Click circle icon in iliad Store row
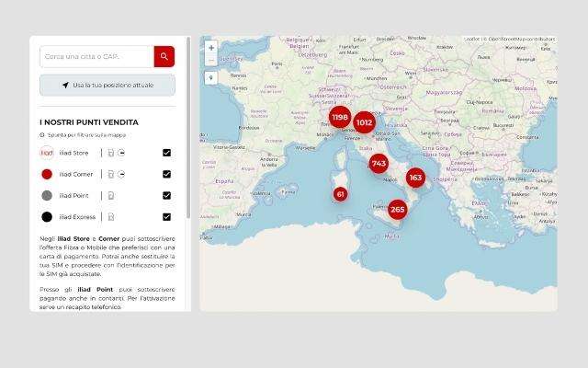The width and height of the screenshot is (588, 368). 120,153
